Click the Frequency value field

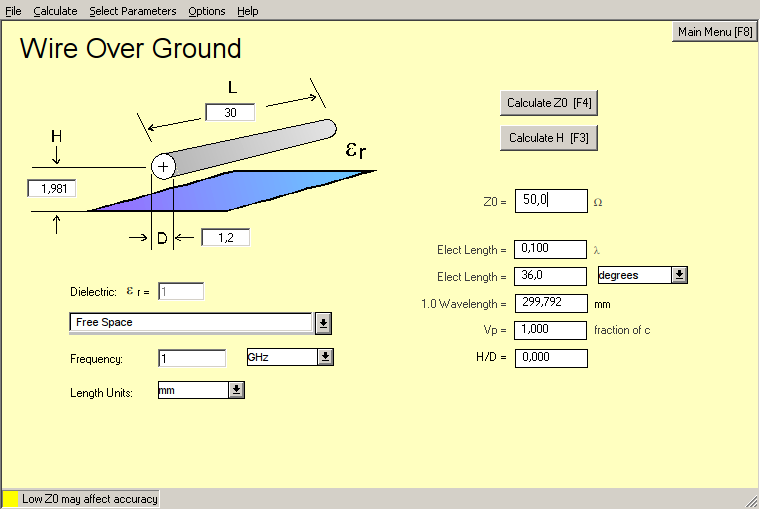[x=192, y=358]
